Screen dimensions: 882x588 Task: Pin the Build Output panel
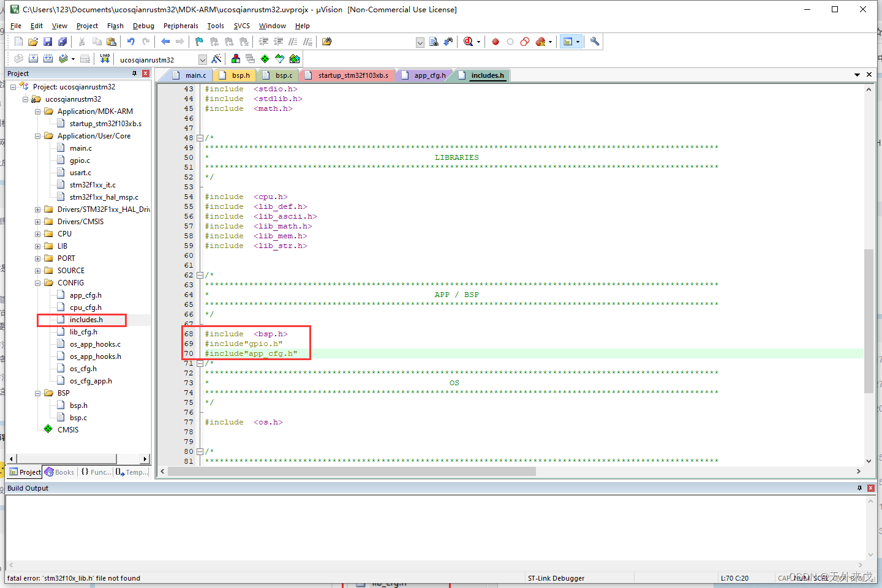click(860, 488)
